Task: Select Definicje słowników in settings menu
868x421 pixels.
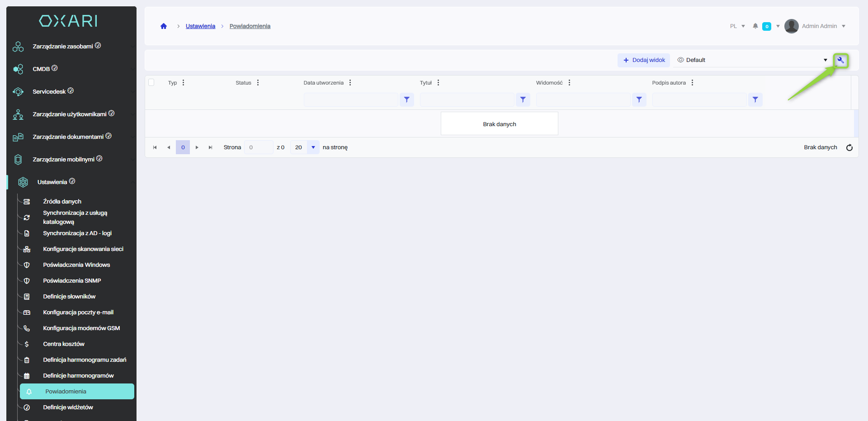Action: [69, 297]
